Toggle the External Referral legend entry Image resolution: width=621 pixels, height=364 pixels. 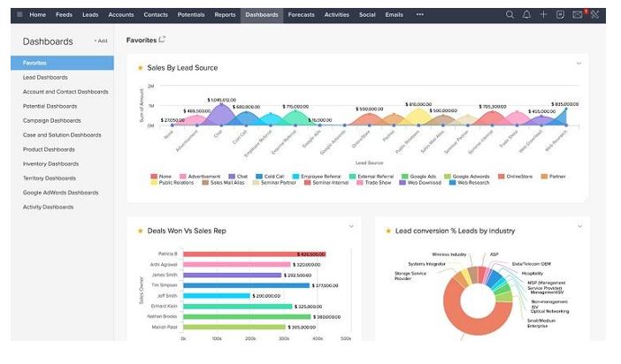click(x=372, y=177)
